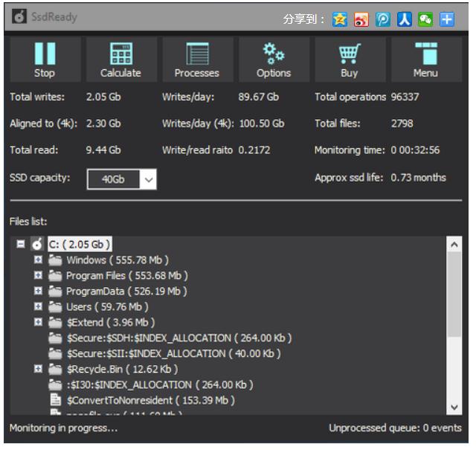
Task: Select Program Files (553.68 Mb) row
Action: tap(127, 276)
